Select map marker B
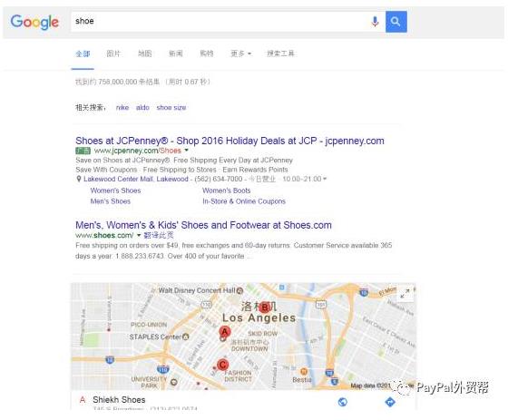 tap(265, 307)
